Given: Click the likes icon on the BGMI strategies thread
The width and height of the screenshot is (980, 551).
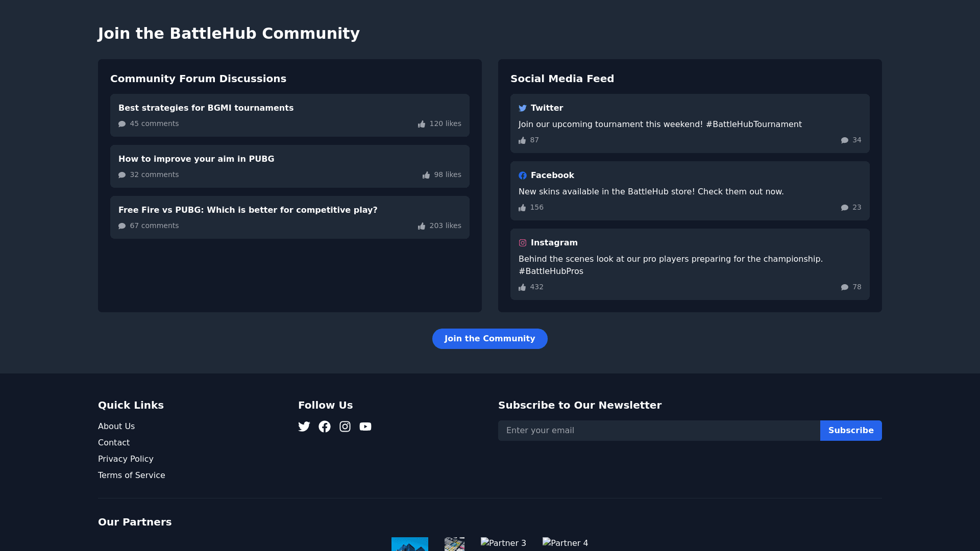Looking at the screenshot, I should 422,124.
